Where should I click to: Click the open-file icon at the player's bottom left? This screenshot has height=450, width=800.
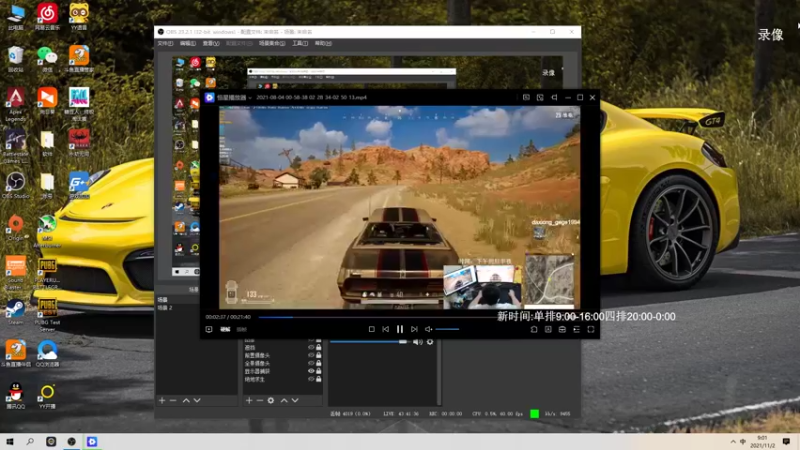[209, 329]
